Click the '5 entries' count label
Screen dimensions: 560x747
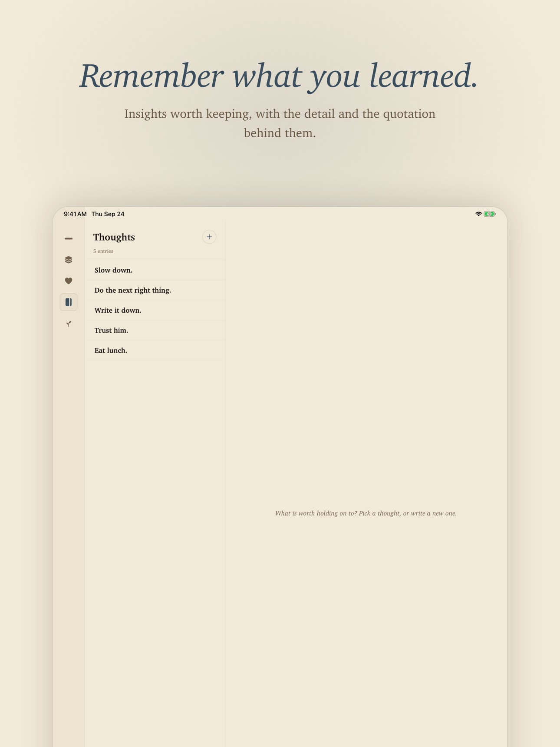click(x=103, y=251)
